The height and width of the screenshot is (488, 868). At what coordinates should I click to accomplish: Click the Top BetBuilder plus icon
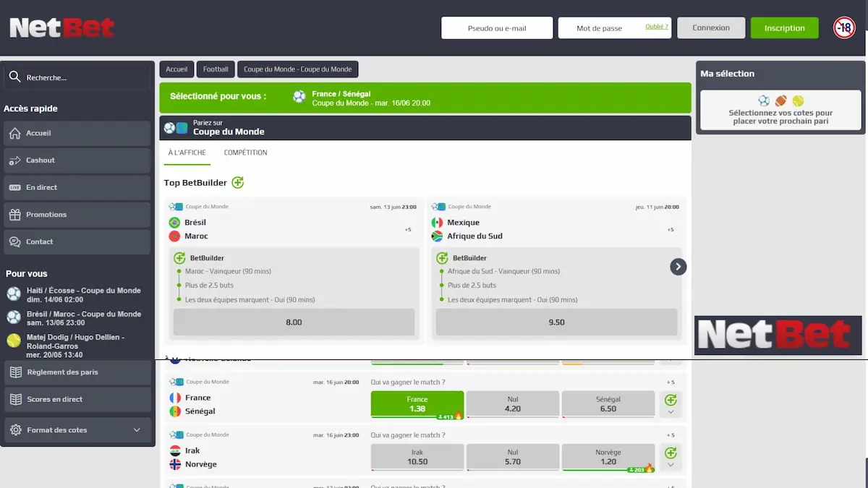238,182
